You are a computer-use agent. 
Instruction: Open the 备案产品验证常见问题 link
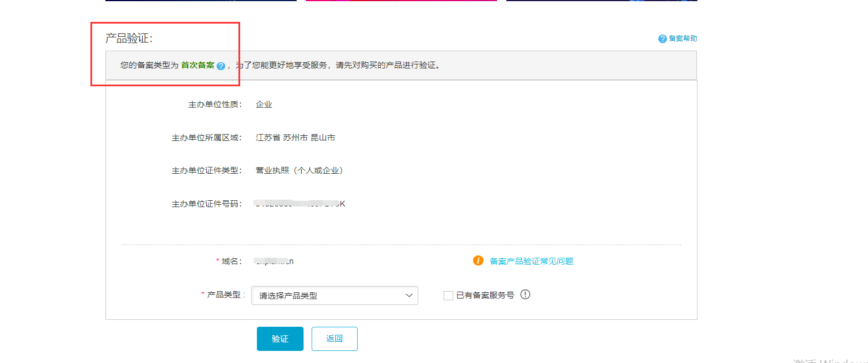click(531, 261)
